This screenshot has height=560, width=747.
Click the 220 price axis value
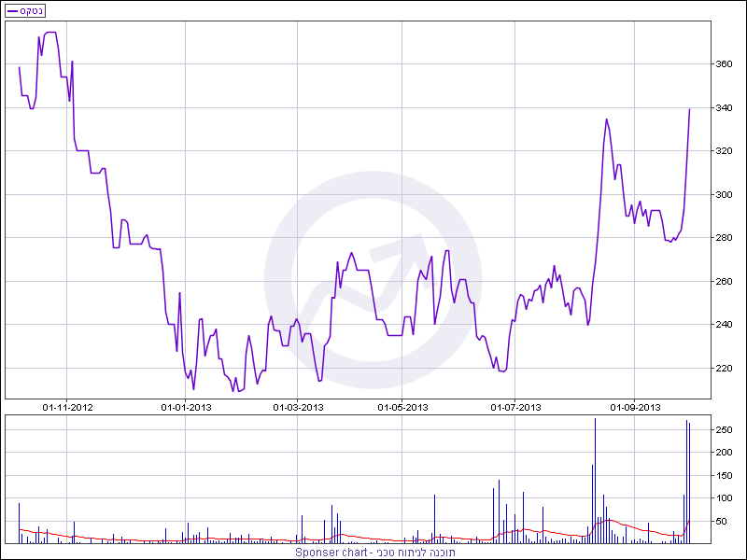724,369
